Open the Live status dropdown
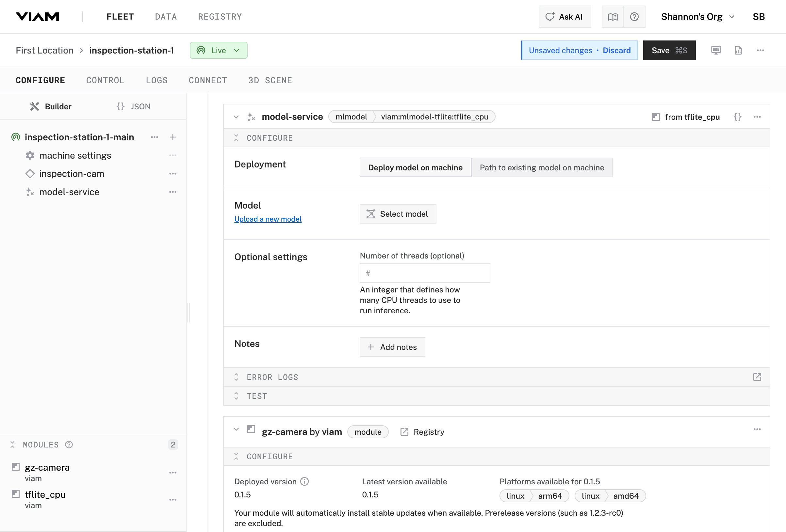Viewport: 786px width, 532px height. (219, 50)
